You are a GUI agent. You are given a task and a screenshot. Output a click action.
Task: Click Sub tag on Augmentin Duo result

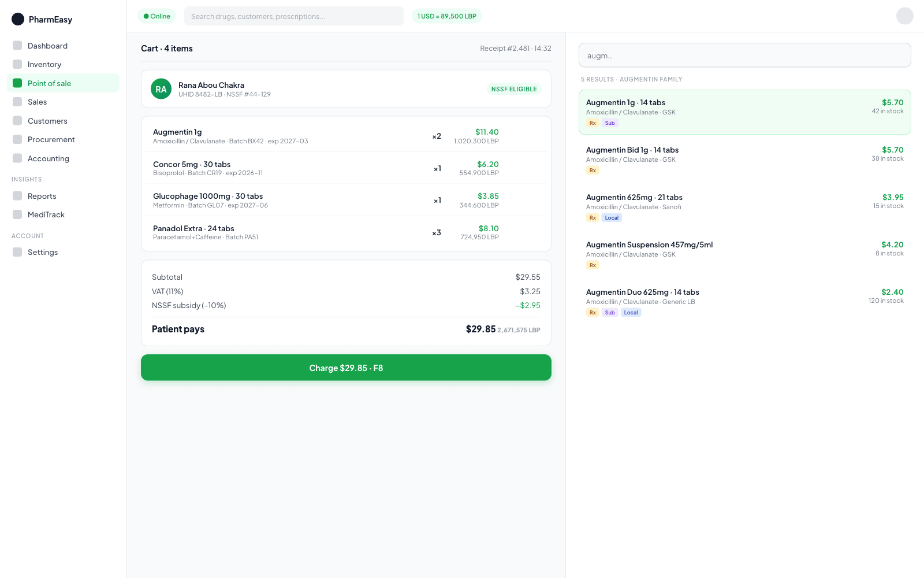(x=610, y=313)
